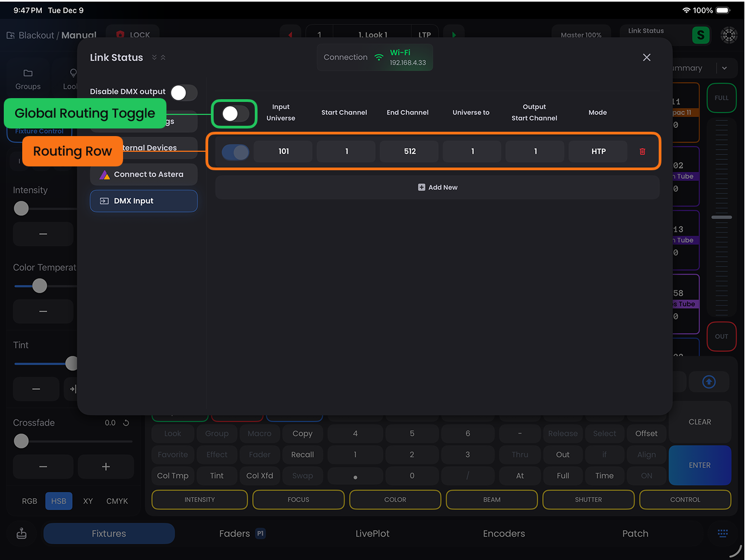This screenshot has width=746, height=560.
Task: Open the HTP mode selector
Action: pyautogui.click(x=597, y=151)
